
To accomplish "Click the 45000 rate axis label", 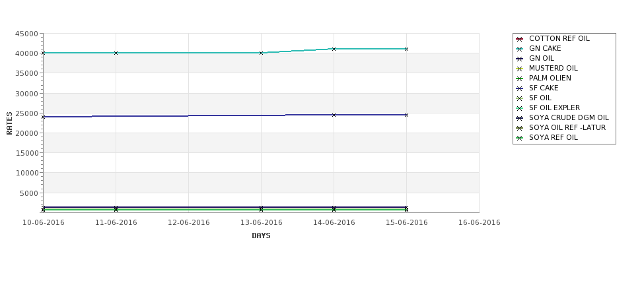I will (26, 34).
